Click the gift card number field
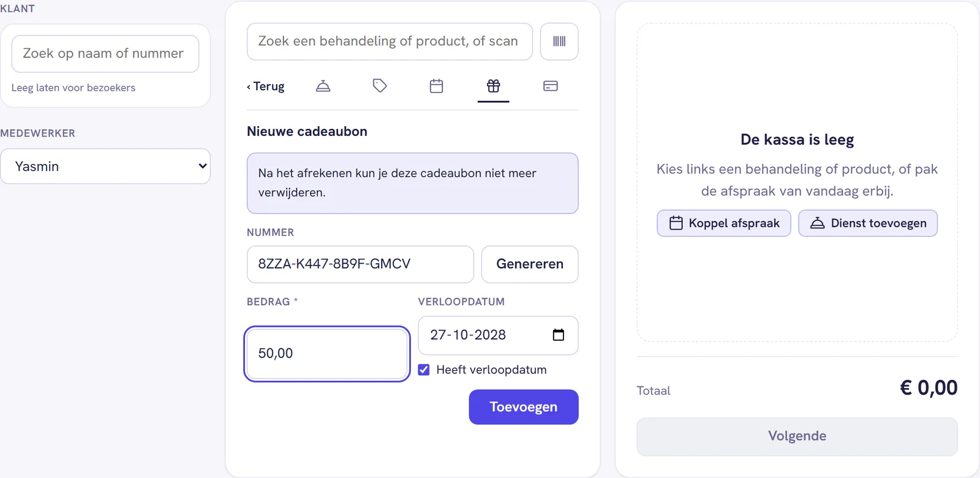Screen dimensions: 980x478 point(360,264)
